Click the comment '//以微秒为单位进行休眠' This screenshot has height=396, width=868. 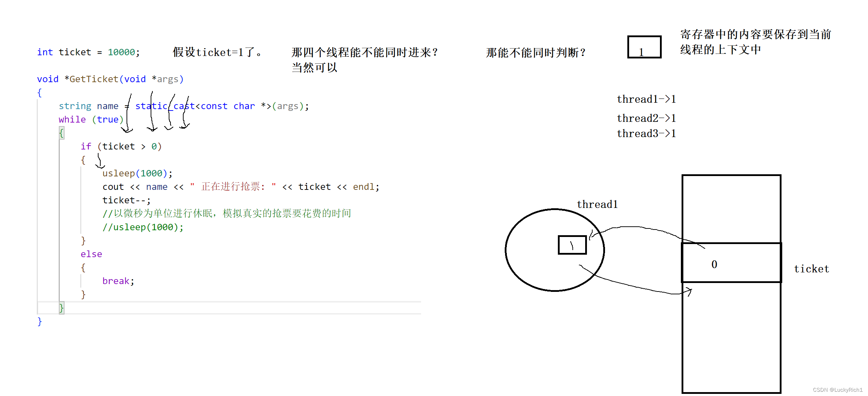click(x=227, y=213)
